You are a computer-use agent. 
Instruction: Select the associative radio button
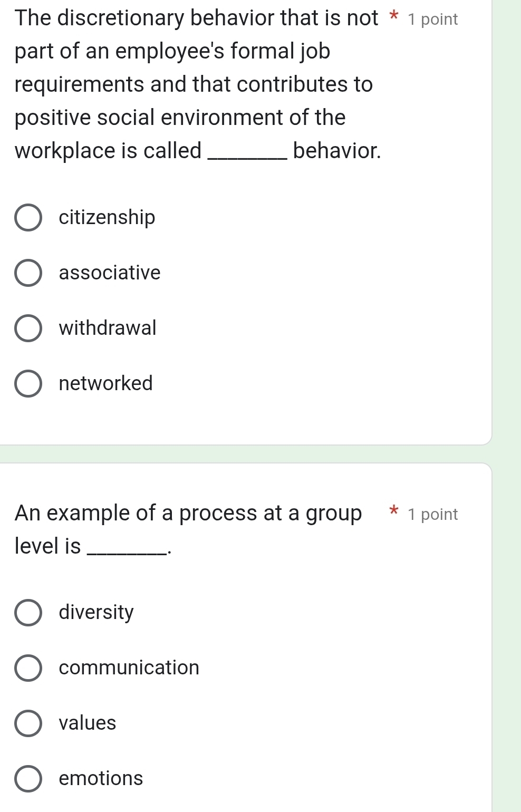point(28,273)
